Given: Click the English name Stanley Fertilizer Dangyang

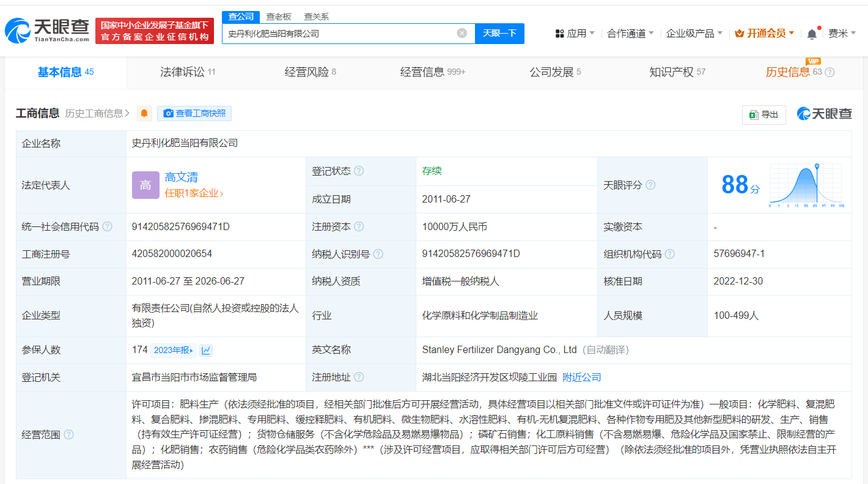Looking at the screenshot, I should coord(499,350).
